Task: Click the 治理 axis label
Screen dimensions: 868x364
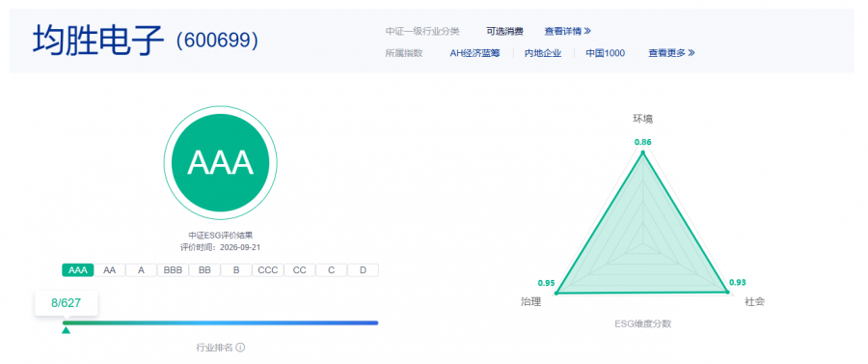Action: coord(530,302)
